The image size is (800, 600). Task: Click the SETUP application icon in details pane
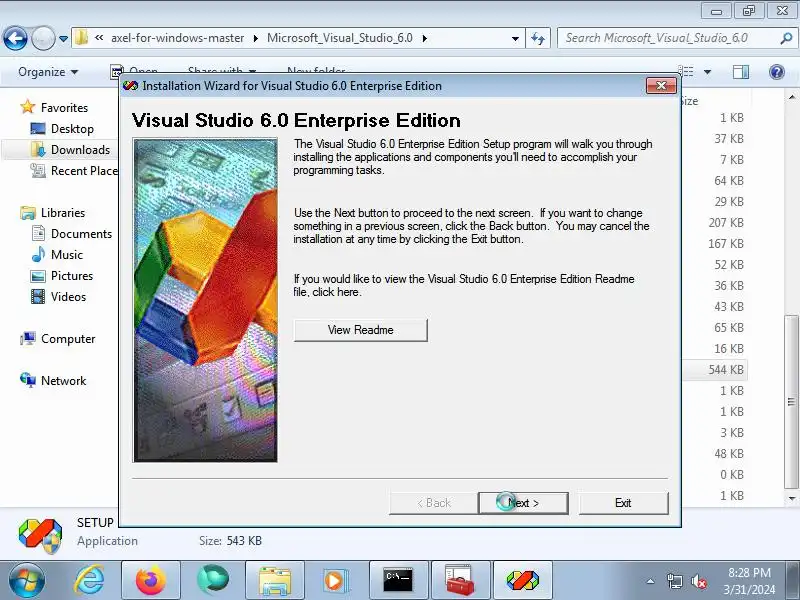40,536
